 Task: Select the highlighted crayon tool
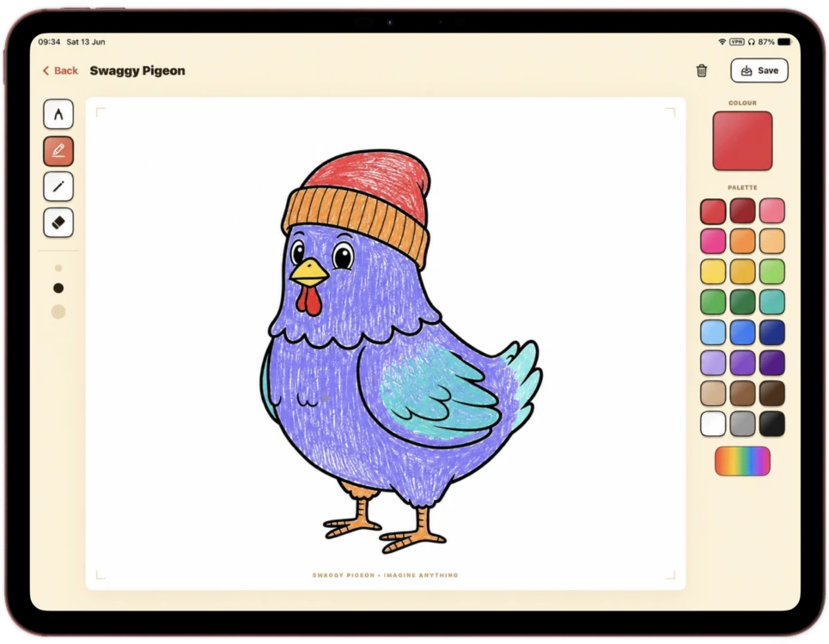click(x=58, y=151)
